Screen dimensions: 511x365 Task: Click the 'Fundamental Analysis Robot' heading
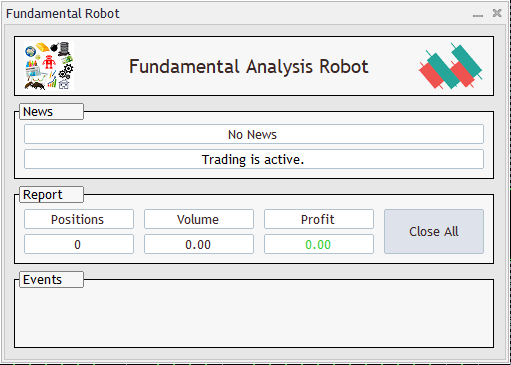tap(249, 66)
